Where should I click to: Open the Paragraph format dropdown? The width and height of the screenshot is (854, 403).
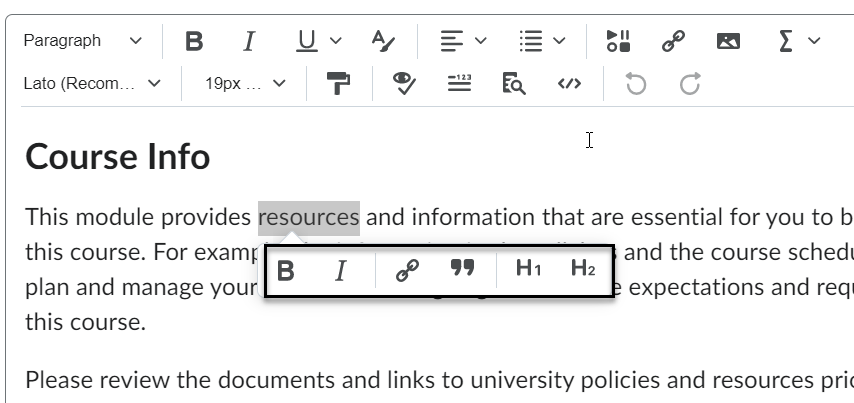[83, 41]
